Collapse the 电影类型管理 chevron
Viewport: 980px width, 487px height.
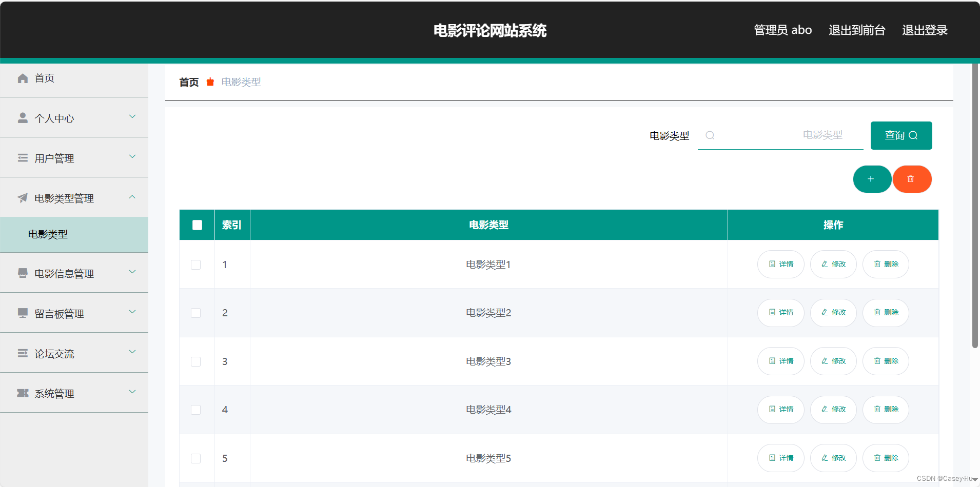[x=132, y=197]
